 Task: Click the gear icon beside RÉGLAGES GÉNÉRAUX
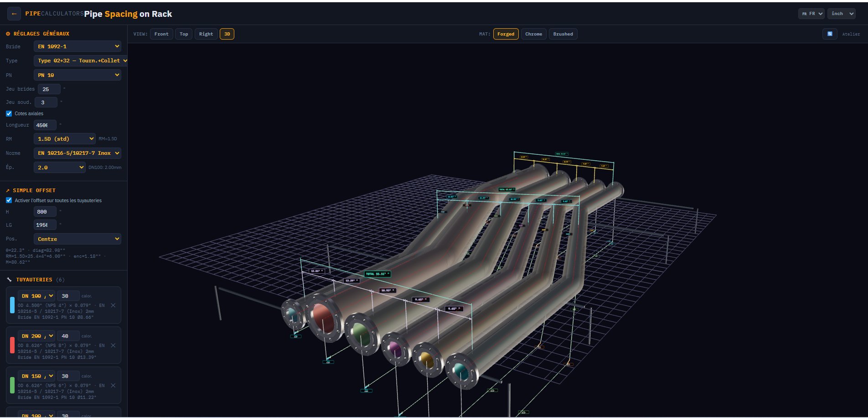click(x=8, y=33)
